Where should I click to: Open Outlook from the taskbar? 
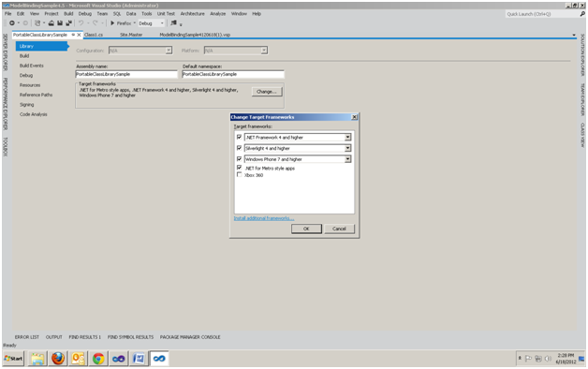[78, 359]
